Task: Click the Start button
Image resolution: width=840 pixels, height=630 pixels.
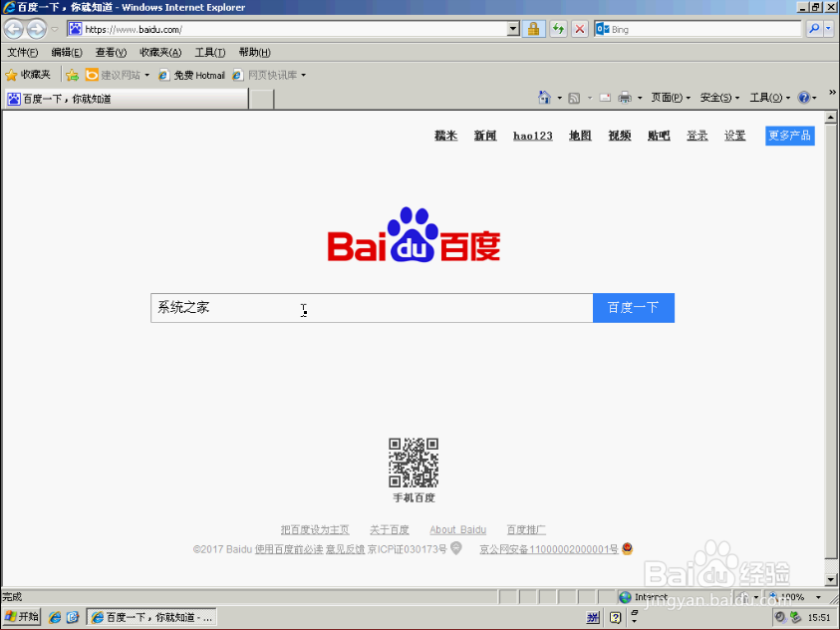Action: coord(22,617)
